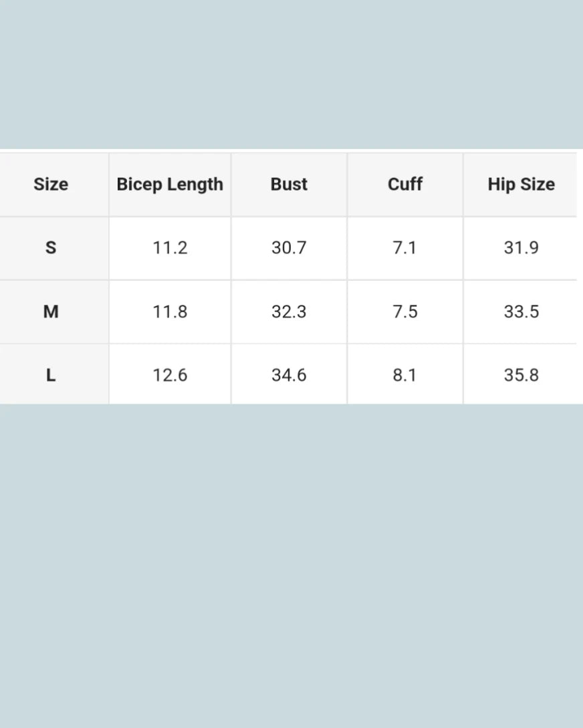Select the Cuff column header
This screenshot has width=583, height=728.
coord(405,185)
